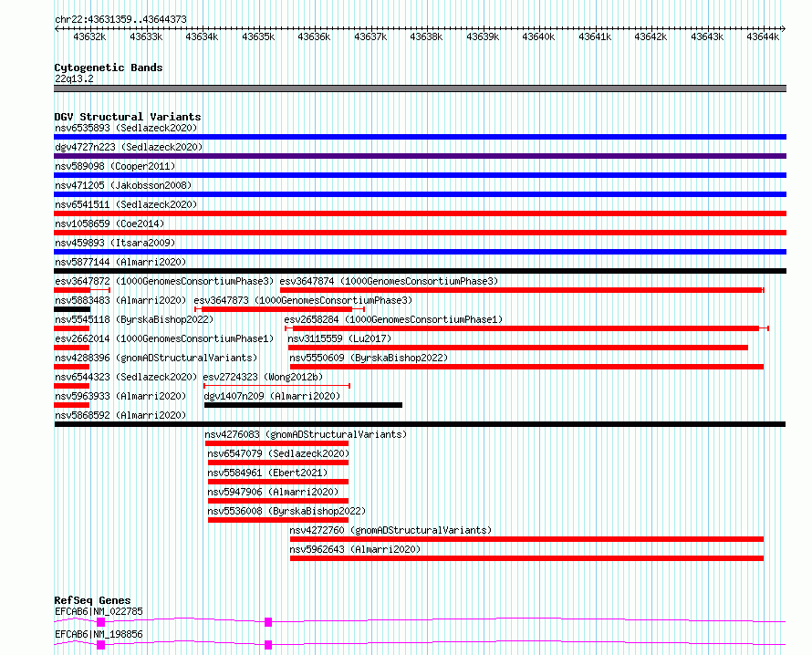Select the DGV Structural Variants track title
The image size is (812, 655).
[128, 117]
